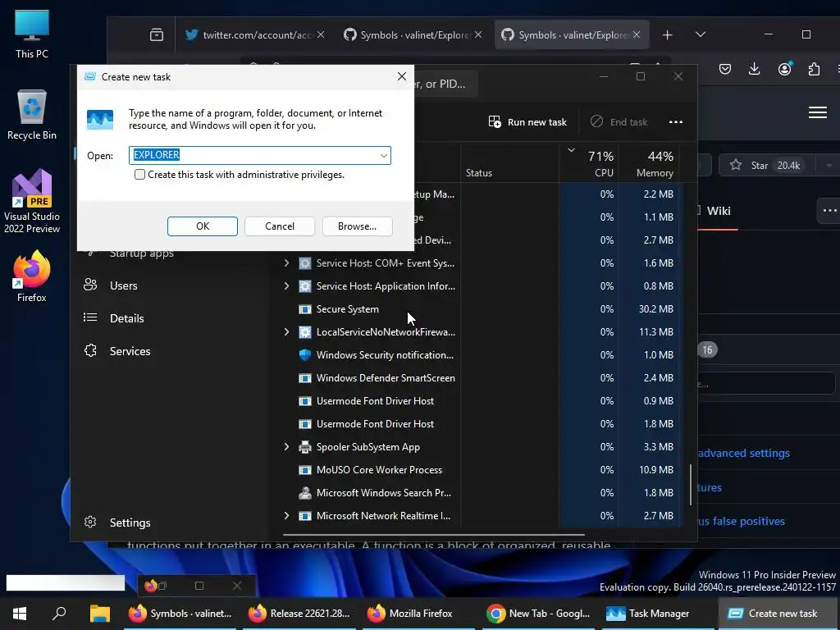Open the Browse... file picker
840x630 pixels.
coord(358,226)
